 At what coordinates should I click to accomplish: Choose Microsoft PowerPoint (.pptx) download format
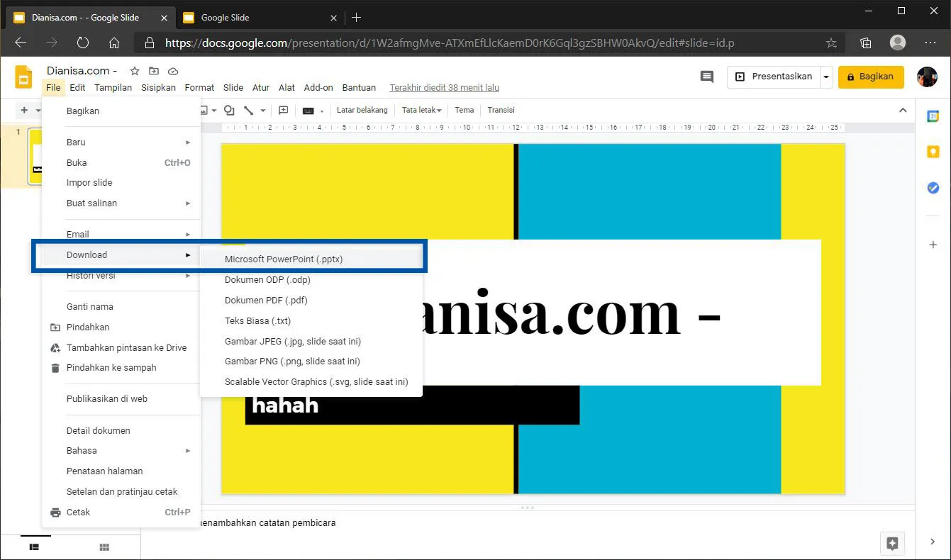[x=284, y=259]
